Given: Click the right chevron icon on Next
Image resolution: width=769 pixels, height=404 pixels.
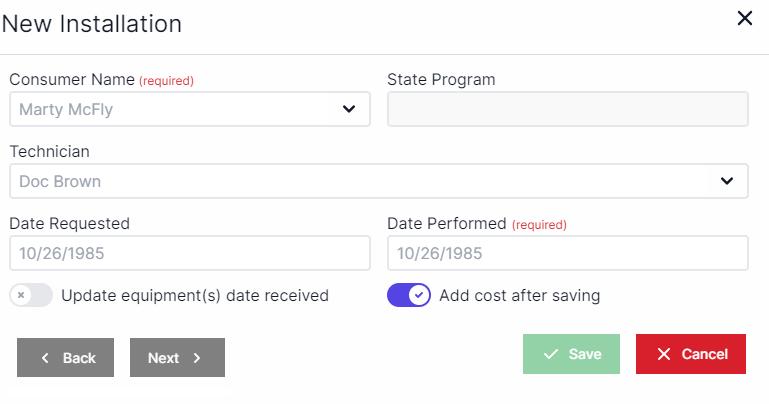Looking at the screenshot, I should [197, 358].
